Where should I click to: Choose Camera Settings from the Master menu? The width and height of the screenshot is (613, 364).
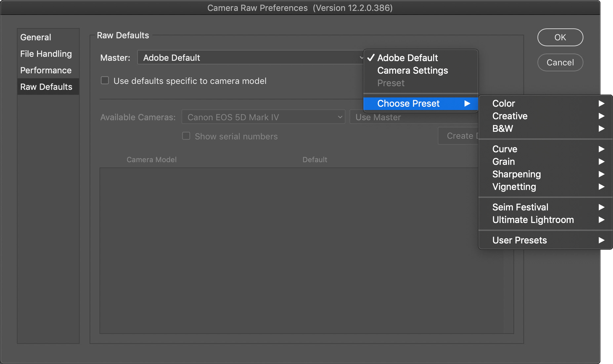[x=413, y=70]
